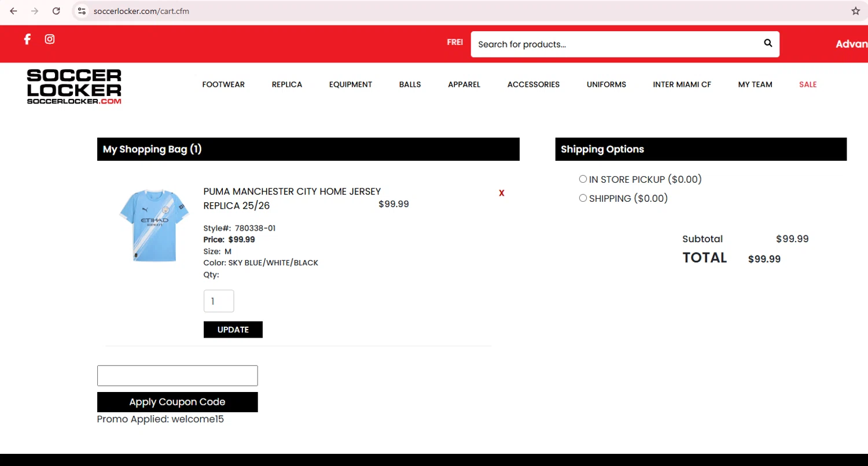Click the My Shopping Bag (1) header
The image size is (868, 466).
coord(308,149)
